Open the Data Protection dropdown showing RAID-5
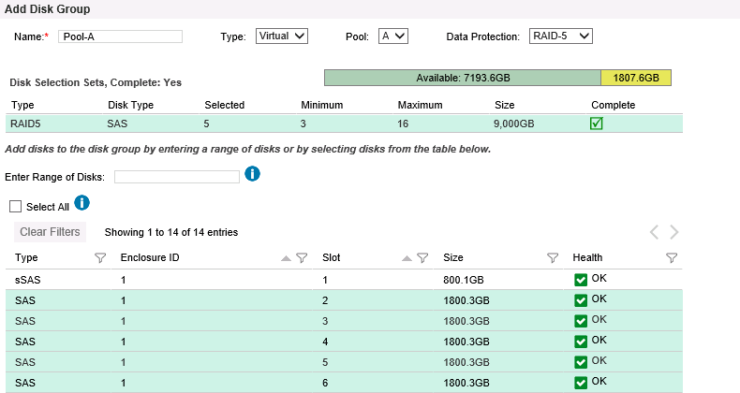This screenshot has width=740, height=393. coord(561,36)
